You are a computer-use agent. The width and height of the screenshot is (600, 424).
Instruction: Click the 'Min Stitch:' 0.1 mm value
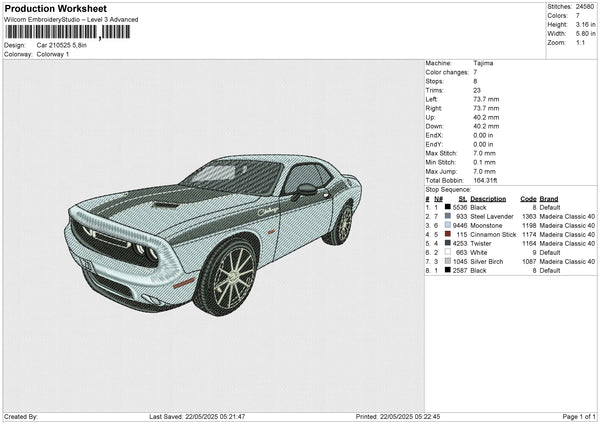tap(484, 162)
